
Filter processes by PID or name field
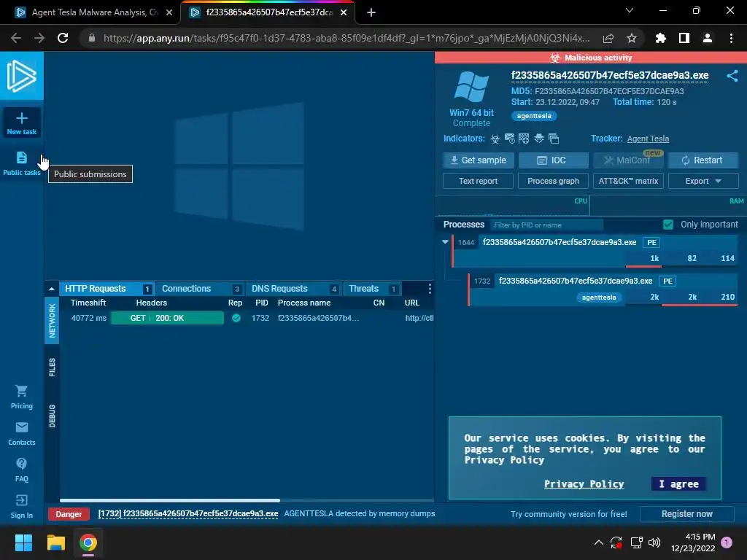[547, 225]
